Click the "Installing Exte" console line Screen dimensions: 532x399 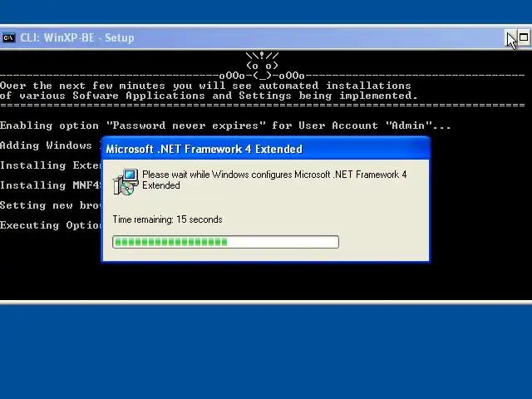51,165
